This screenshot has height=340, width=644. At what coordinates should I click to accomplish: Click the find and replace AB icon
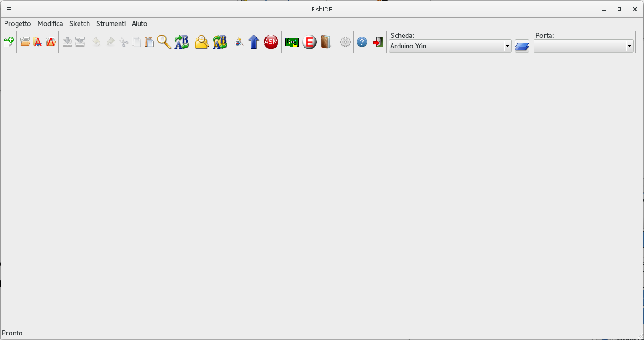click(182, 42)
